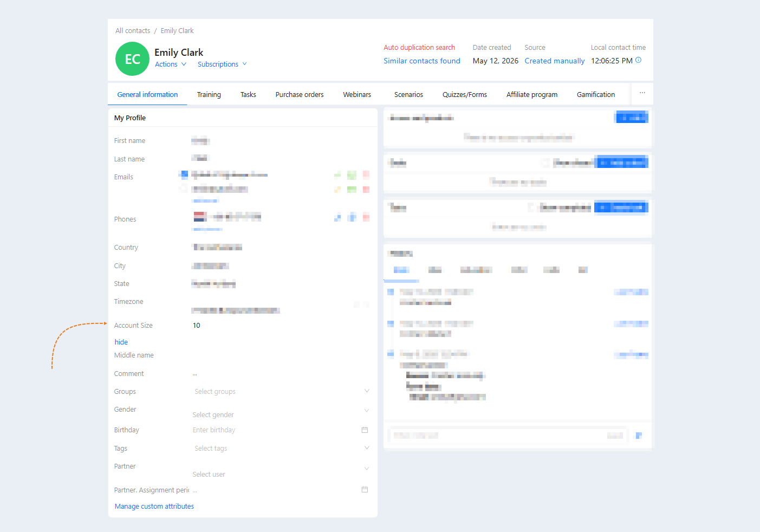Open the more tabs ellipsis menu
This screenshot has width=760, height=532.
click(x=642, y=93)
